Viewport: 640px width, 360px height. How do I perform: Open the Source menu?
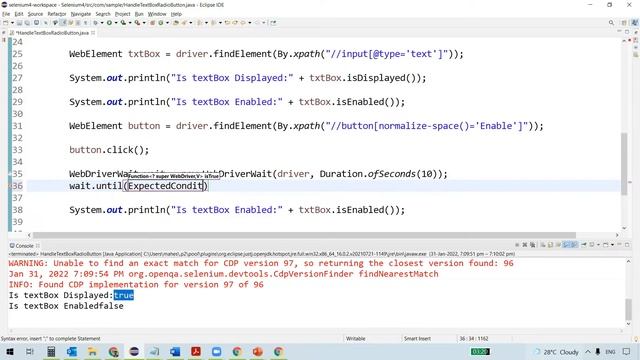pos(35,14)
